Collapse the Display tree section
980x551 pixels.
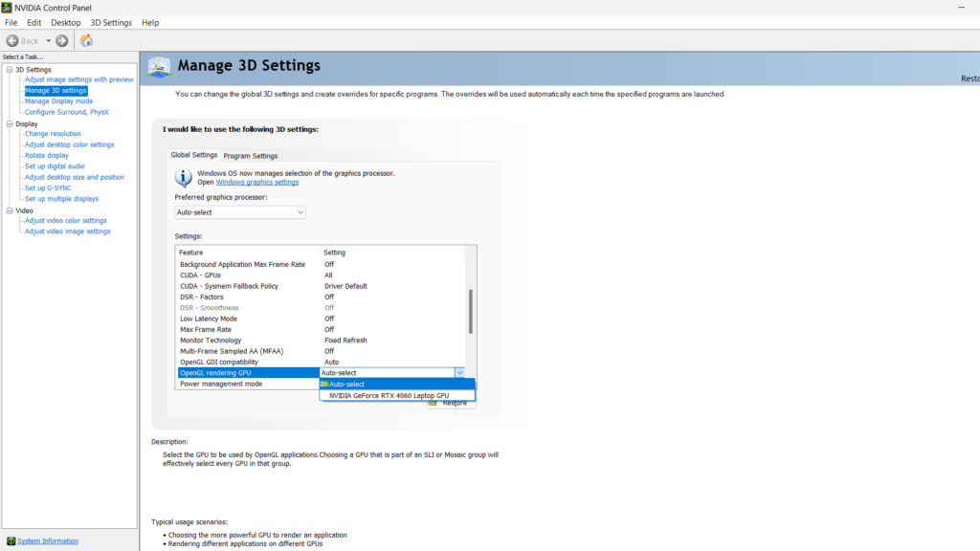[x=9, y=122]
